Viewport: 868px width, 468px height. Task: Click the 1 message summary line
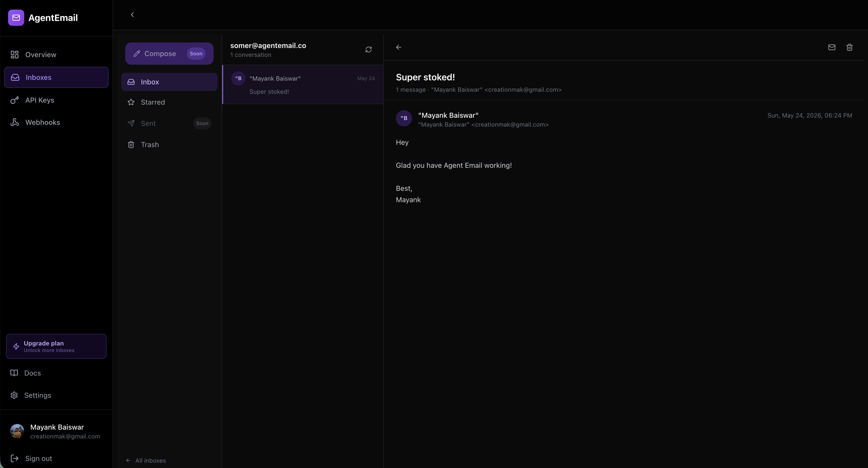[479, 90]
